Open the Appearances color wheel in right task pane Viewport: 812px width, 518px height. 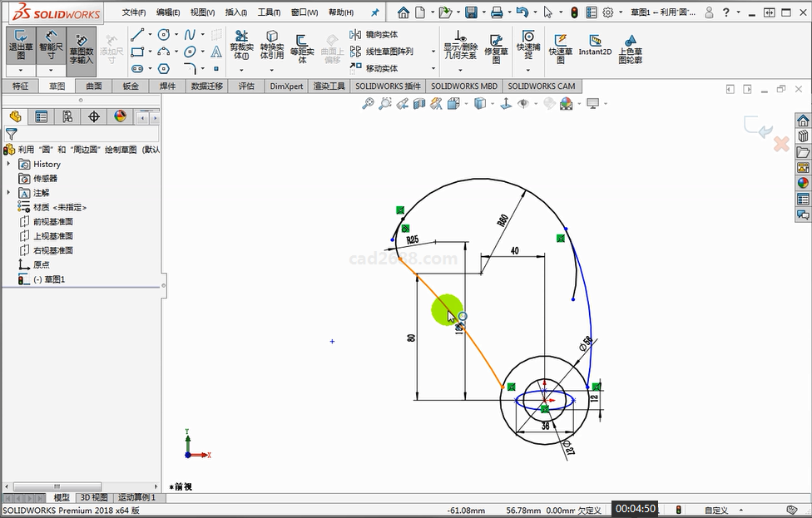click(x=803, y=183)
